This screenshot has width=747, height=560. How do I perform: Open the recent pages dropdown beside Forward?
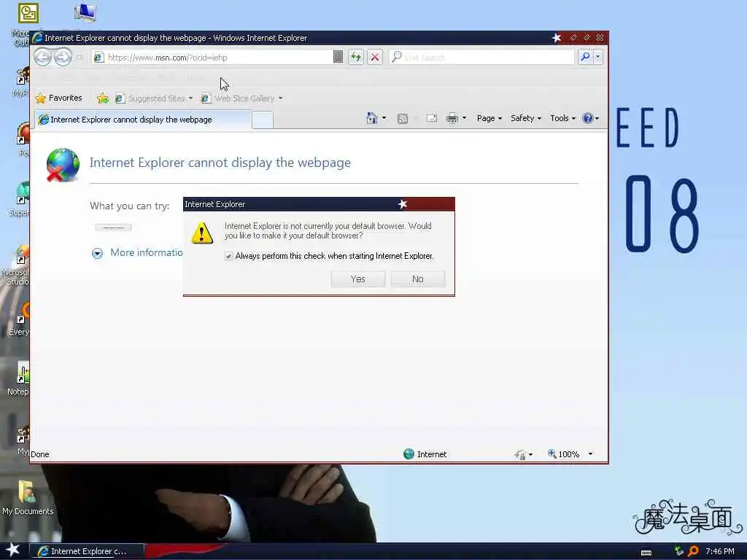click(x=80, y=58)
